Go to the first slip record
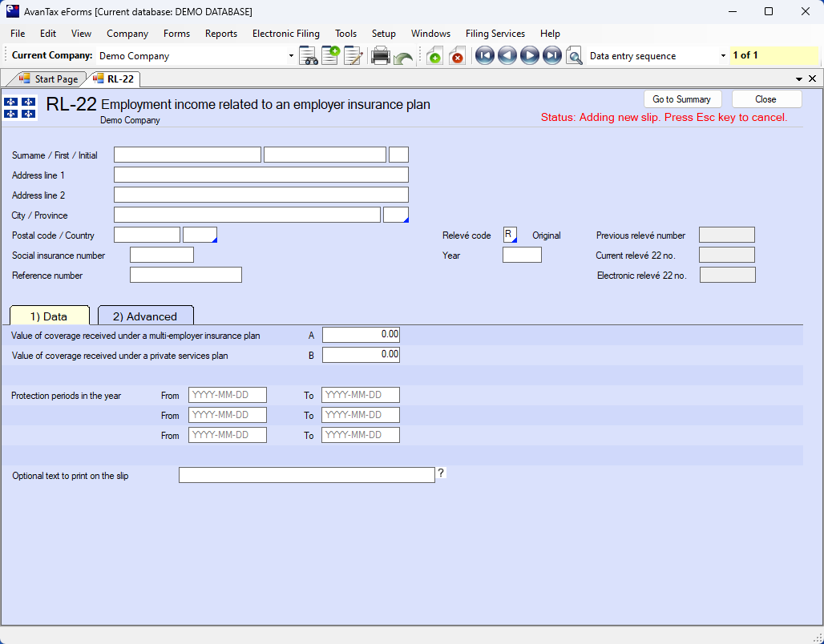Image resolution: width=824 pixels, height=644 pixels. tap(484, 56)
